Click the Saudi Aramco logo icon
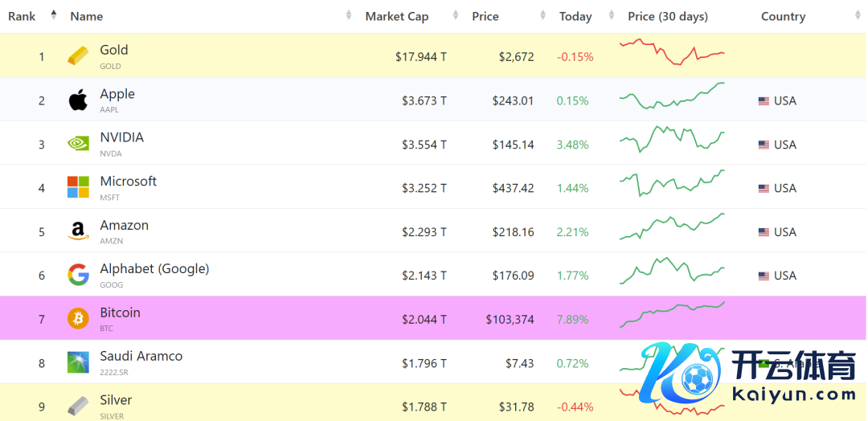The height and width of the screenshot is (421, 868). pyautogui.click(x=78, y=362)
